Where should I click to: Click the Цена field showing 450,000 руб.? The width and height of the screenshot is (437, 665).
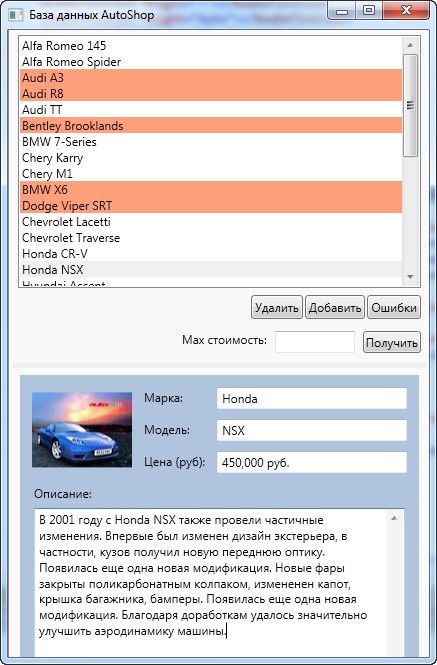[x=312, y=463]
